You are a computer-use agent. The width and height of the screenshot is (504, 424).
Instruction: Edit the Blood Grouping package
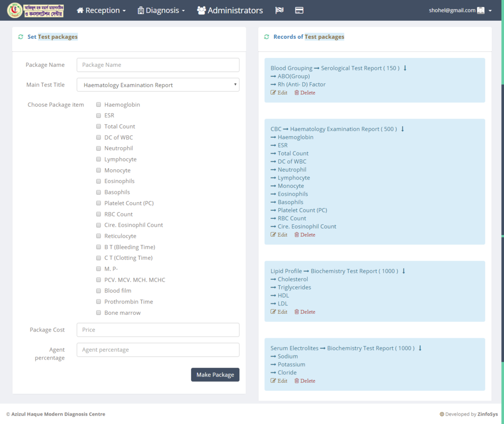[x=279, y=92]
